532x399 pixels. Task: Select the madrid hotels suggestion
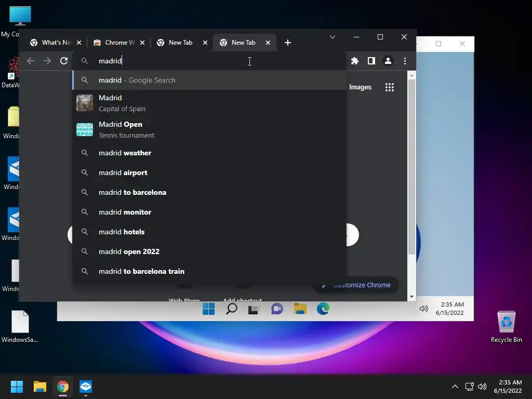click(210, 232)
